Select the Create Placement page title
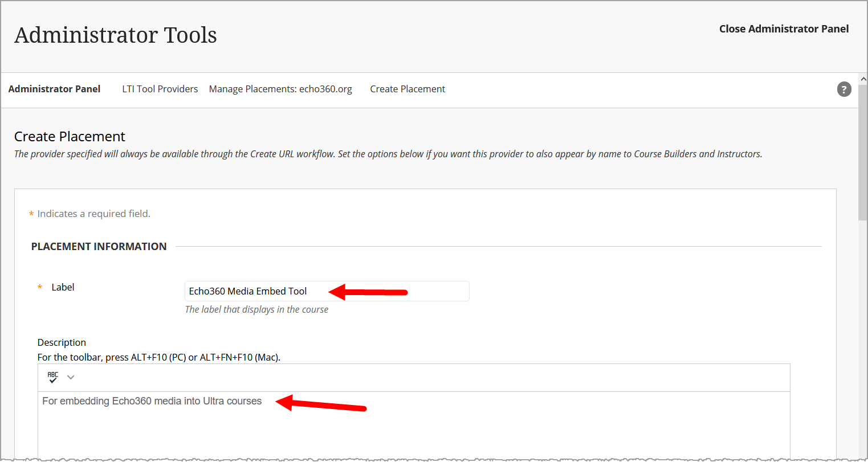The image size is (868, 462). tap(70, 137)
